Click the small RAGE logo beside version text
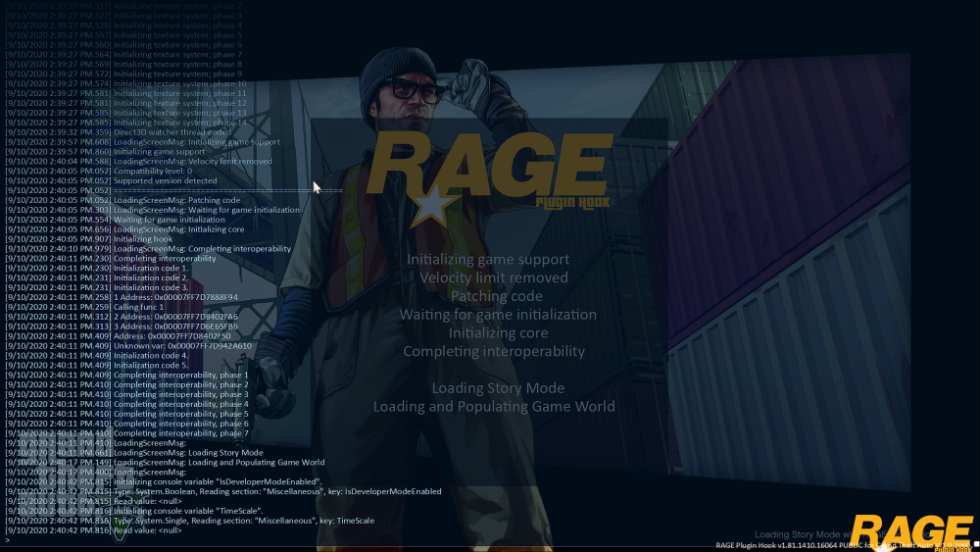 [911, 532]
